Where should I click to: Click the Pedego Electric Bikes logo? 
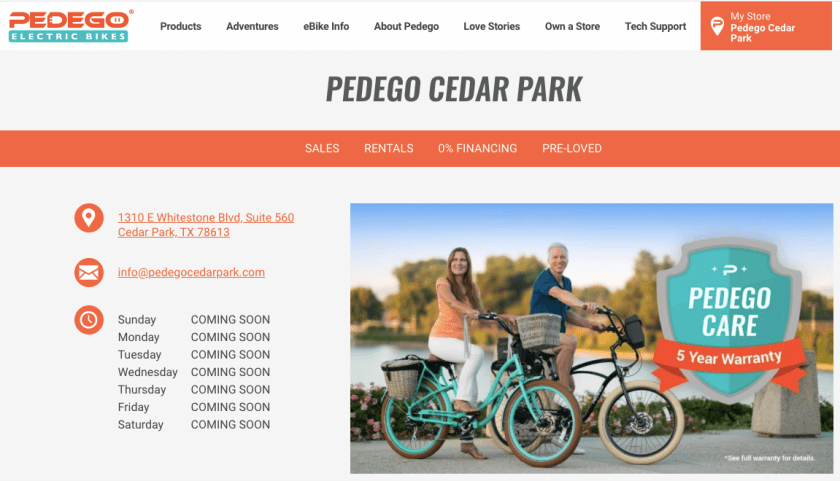70,26
